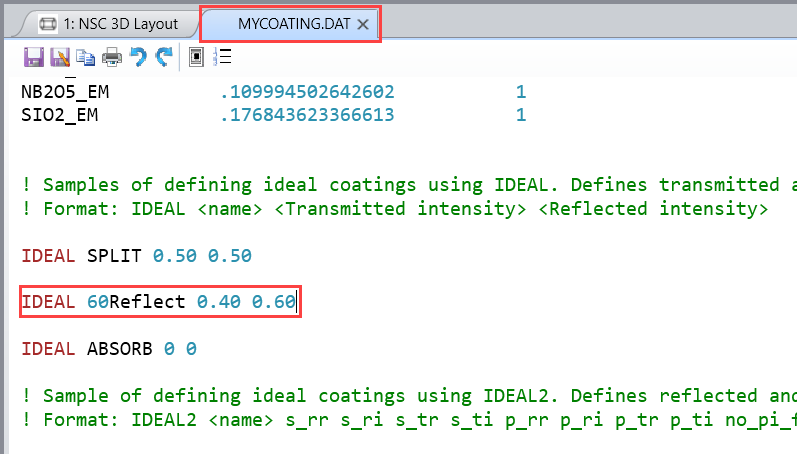Click the Save file icon
The image size is (797, 454).
(33, 57)
